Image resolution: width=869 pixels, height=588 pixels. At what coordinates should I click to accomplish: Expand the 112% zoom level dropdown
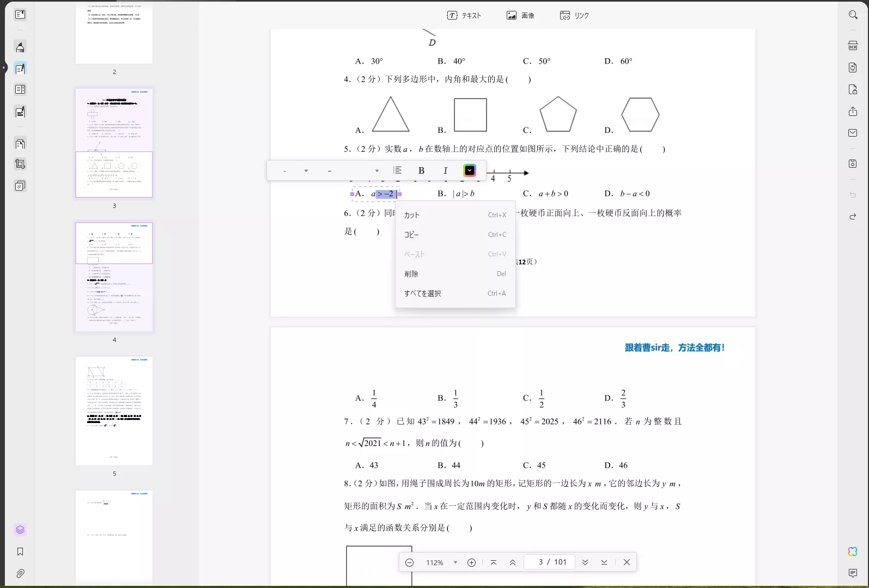pyautogui.click(x=455, y=562)
